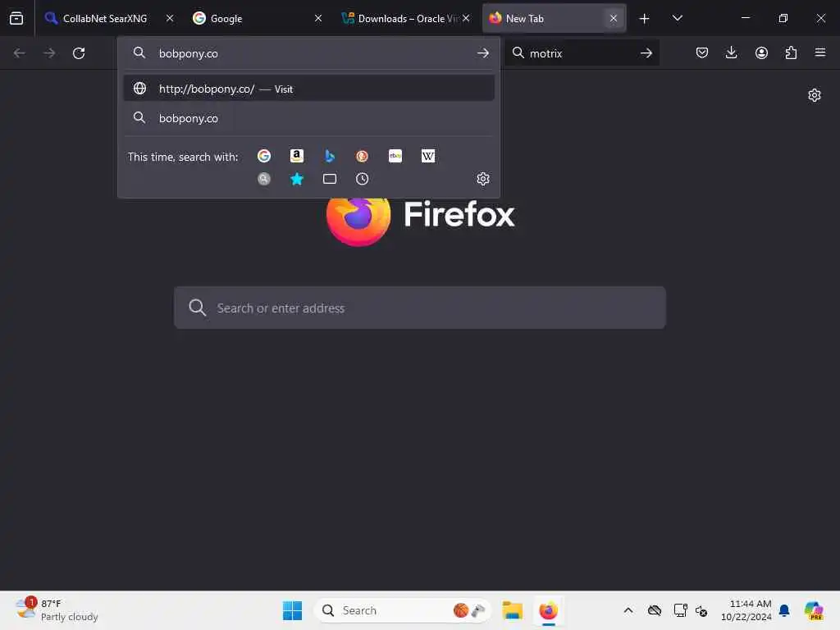Viewport: 840px width, 630px height.
Task: Open Save to Pocket button
Action: coord(702,52)
